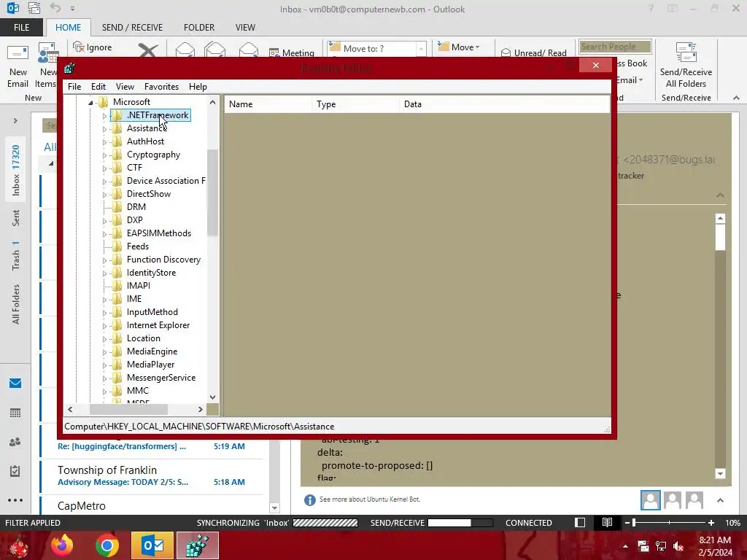Click Unread/Read in Outlook ribbon
The height and width of the screenshot is (560, 747).
click(534, 52)
